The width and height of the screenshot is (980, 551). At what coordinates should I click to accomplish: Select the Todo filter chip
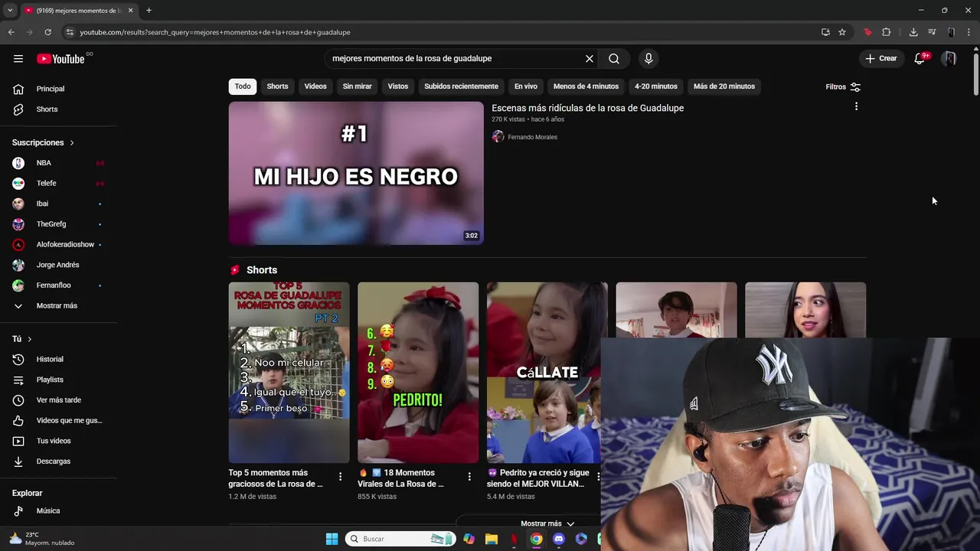pyautogui.click(x=243, y=86)
